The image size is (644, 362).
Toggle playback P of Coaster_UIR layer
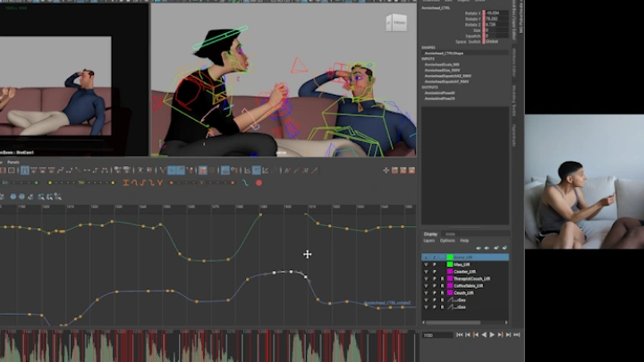(x=434, y=272)
